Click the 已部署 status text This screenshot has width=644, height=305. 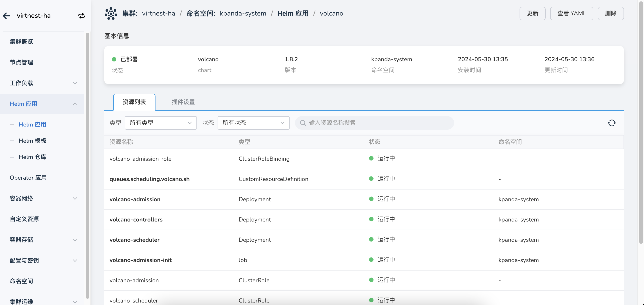[x=129, y=59]
